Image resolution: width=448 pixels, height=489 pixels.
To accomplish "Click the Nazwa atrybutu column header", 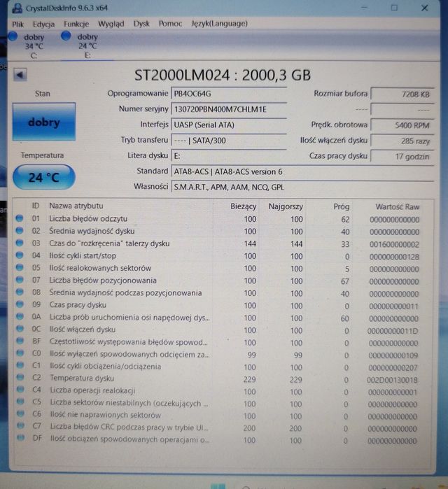I will pyautogui.click(x=76, y=206).
